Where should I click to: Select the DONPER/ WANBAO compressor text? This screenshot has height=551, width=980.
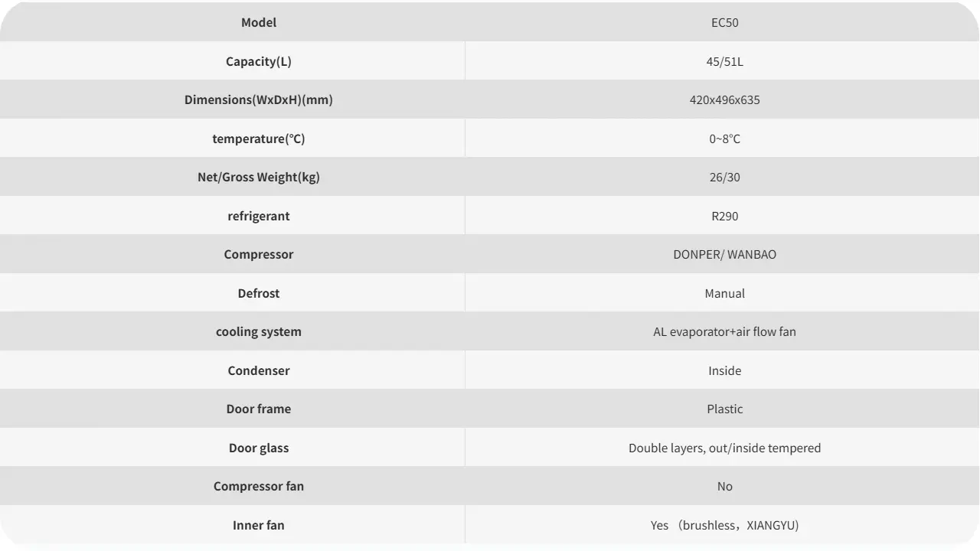[x=724, y=254]
